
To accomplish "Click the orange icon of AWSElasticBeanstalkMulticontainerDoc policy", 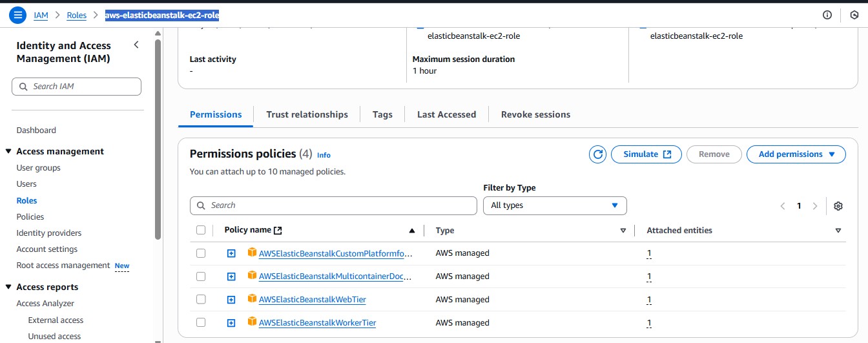I will point(252,275).
